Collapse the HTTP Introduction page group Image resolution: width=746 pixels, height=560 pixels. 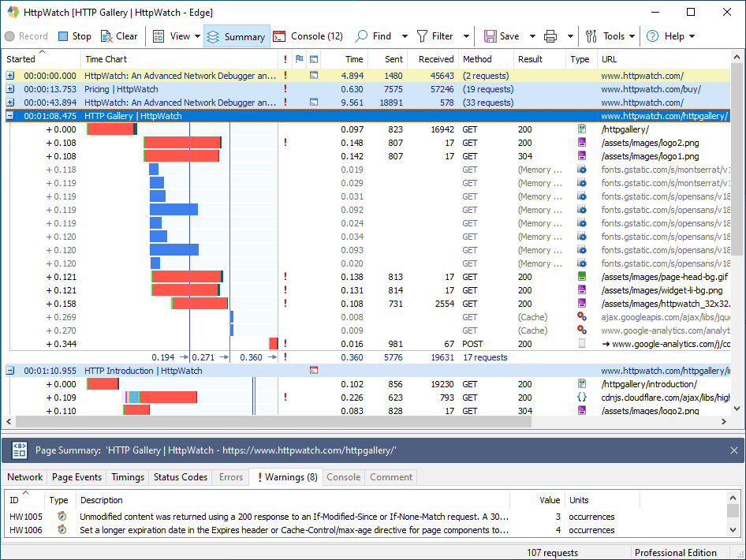[10, 370]
